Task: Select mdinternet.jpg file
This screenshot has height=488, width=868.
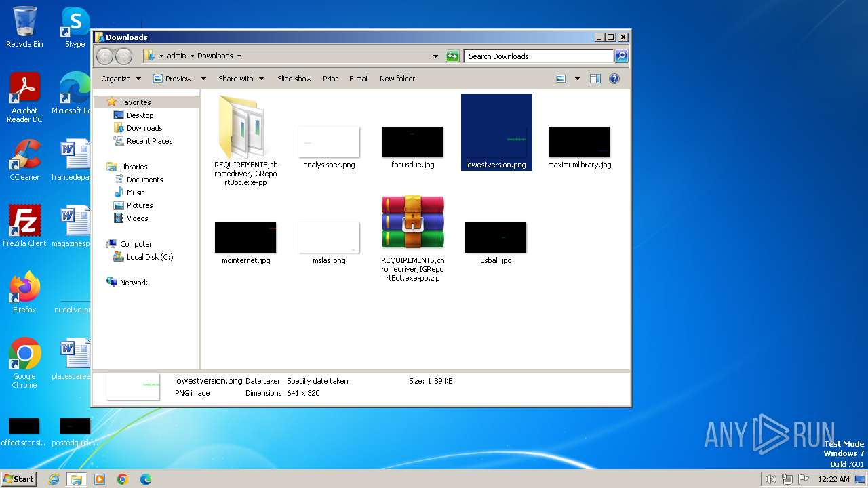Action: tap(245, 243)
